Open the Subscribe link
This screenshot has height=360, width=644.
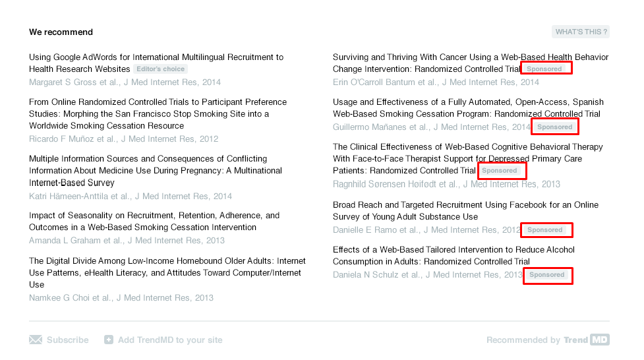coord(67,340)
